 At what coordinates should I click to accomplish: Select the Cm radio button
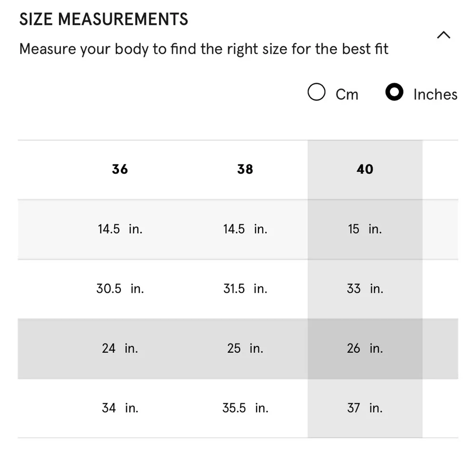[317, 92]
